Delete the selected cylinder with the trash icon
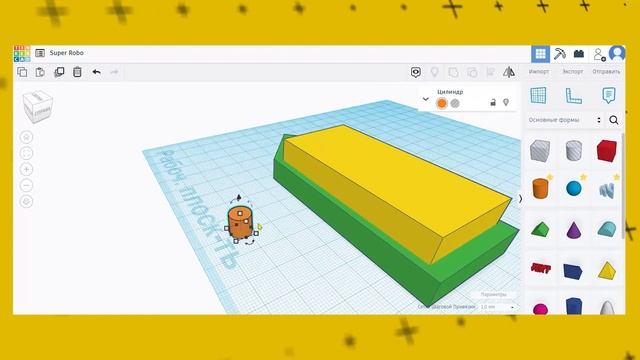This screenshot has width=640, height=360. click(x=77, y=72)
